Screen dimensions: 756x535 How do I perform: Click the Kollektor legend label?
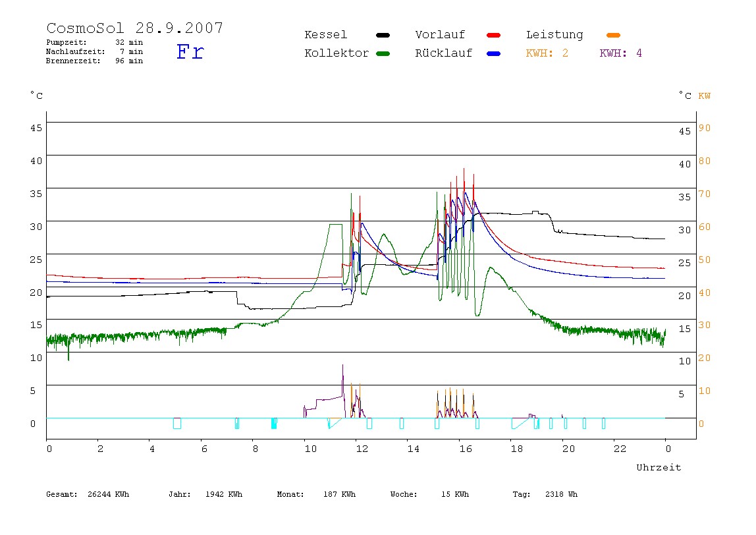337,53
